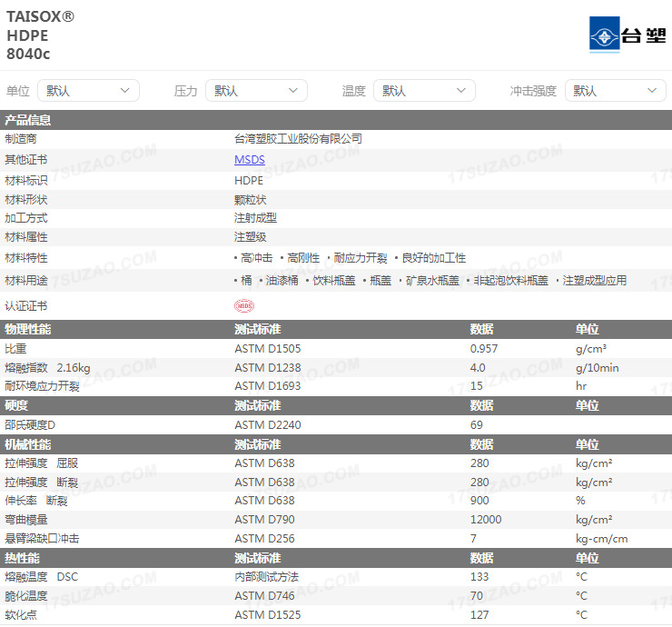Click the 饮料瓶盖 application tag

(334, 281)
